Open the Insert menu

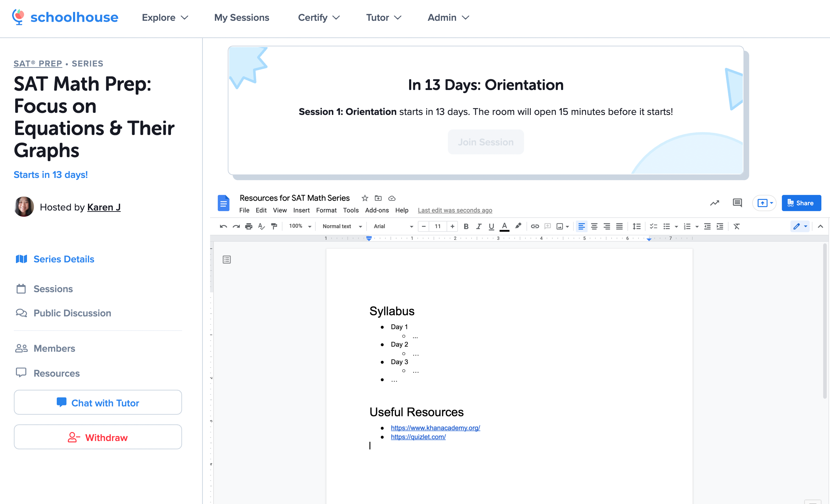click(x=301, y=210)
